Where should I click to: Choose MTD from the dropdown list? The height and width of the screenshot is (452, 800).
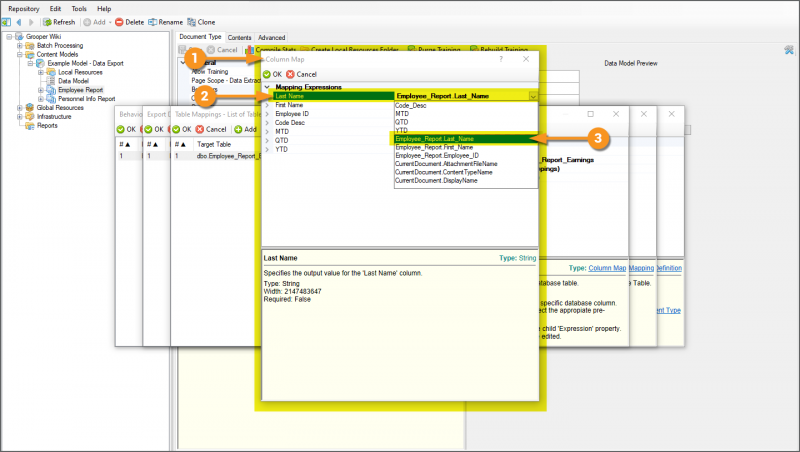point(466,114)
